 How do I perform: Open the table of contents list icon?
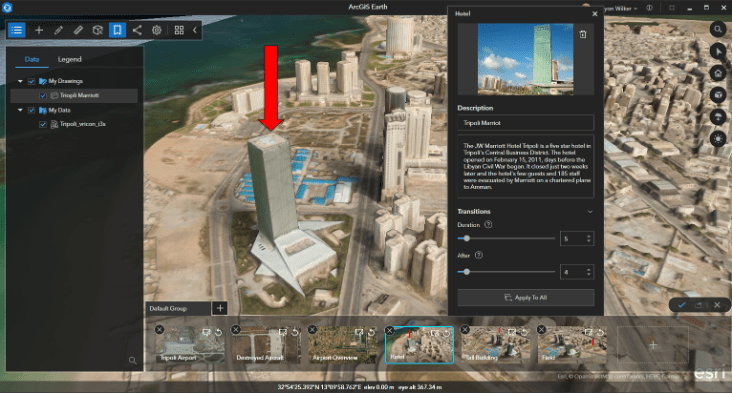[17, 30]
